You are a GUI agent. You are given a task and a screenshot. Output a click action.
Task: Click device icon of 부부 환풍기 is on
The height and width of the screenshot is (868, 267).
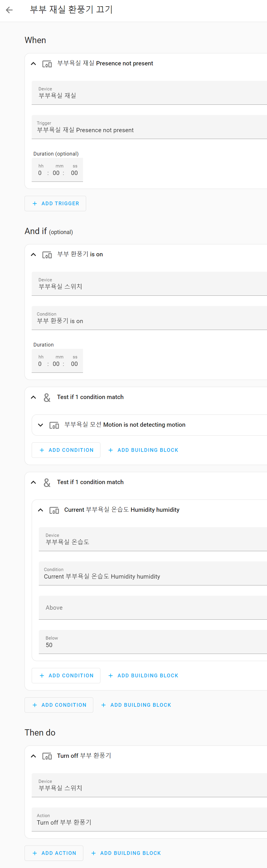coord(47,255)
